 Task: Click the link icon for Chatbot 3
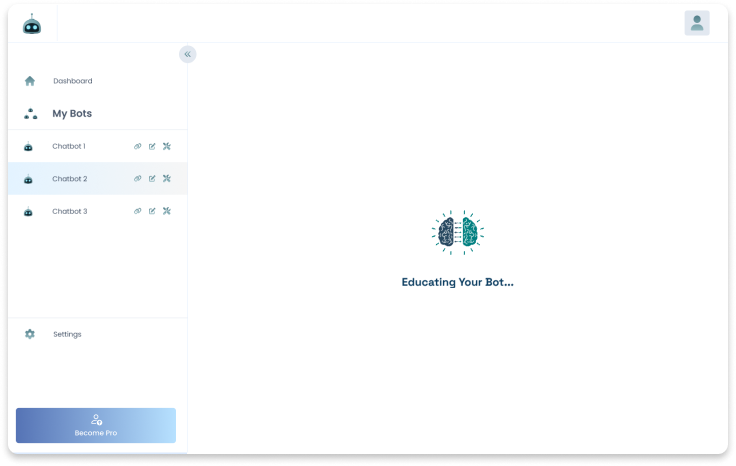point(138,211)
